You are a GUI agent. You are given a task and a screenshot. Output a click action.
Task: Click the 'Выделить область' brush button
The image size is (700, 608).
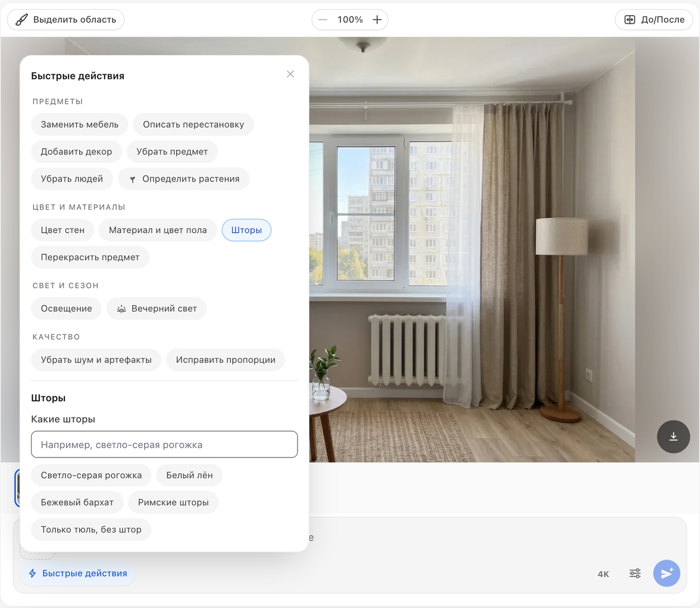[x=65, y=20]
